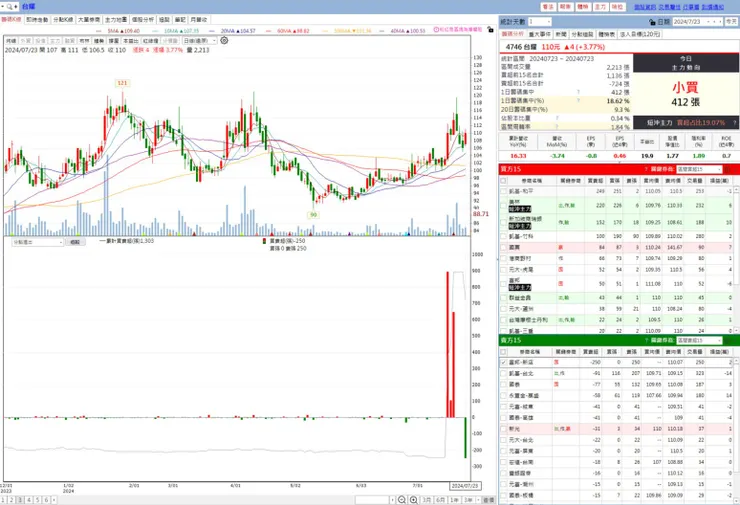Click the red 主力 button at top
Viewport: 740px width, 505px height.
point(600,7)
